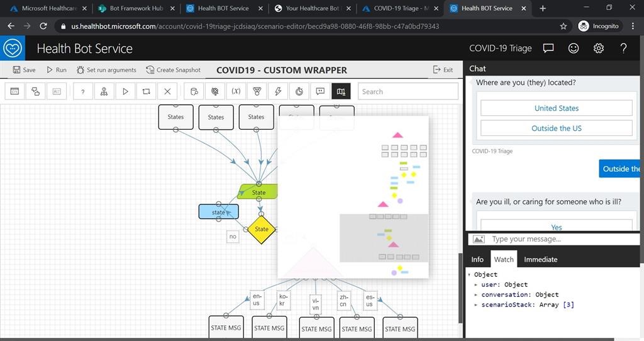Click the en-us branch label
The image size is (644, 341).
point(257,299)
